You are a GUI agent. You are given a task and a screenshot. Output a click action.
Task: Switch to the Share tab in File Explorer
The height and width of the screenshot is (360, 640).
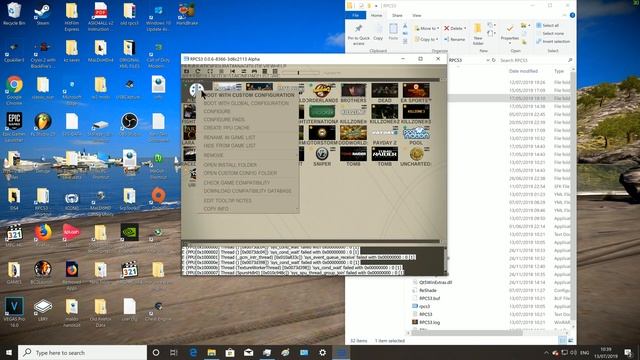pos(397,16)
